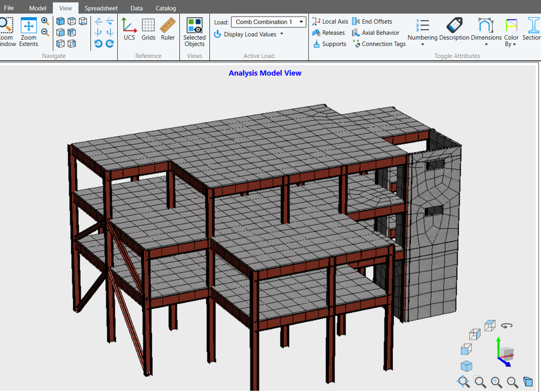The height and width of the screenshot is (392, 541).
Task: Click the Zoom Extents tool
Action: click(x=28, y=32)
